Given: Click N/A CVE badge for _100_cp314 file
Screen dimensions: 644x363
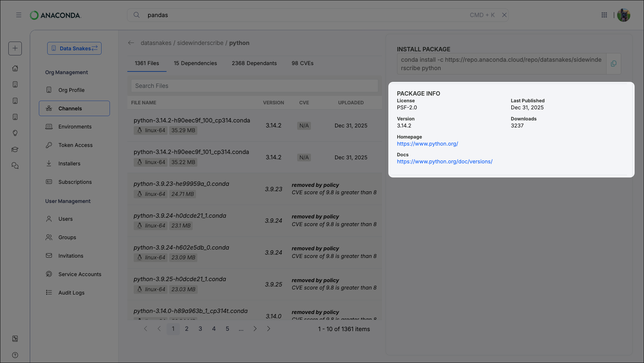Looking at the screenshot, I should tap(304, 126).
